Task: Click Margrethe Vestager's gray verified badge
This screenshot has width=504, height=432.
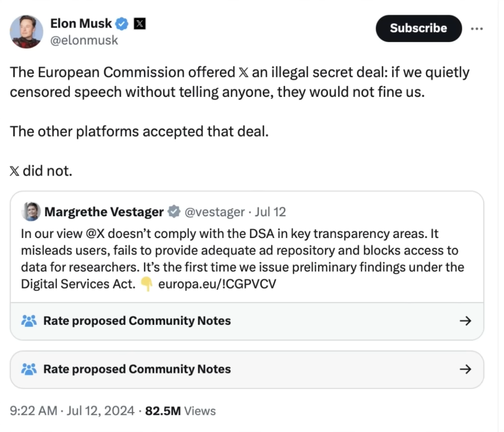Action: coord(174,212)
